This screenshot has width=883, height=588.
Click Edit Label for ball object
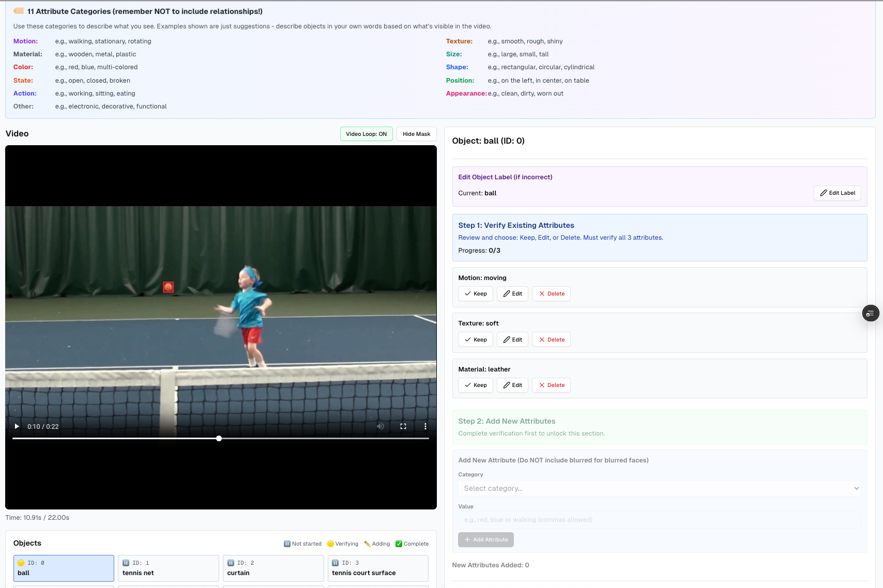point(837,193)
